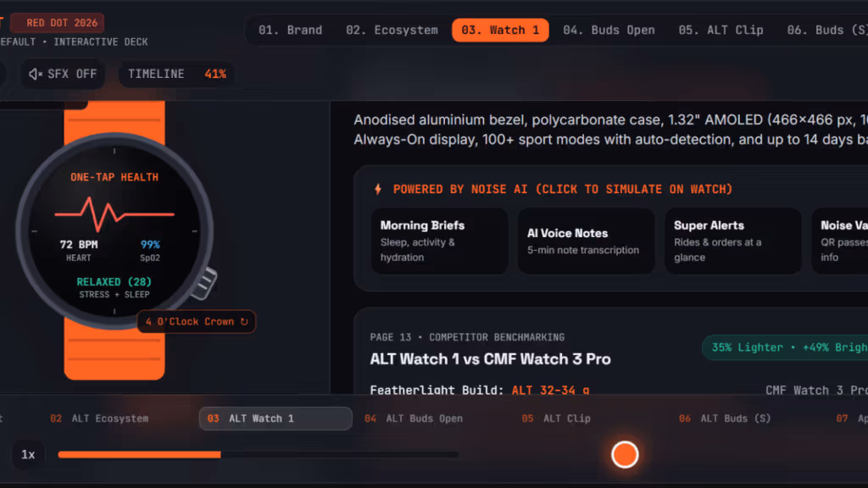The height and width of the screenshot is (488, 868).
Task: Select the 03. Watch 1 tab
Action: [x=500, y=30]
